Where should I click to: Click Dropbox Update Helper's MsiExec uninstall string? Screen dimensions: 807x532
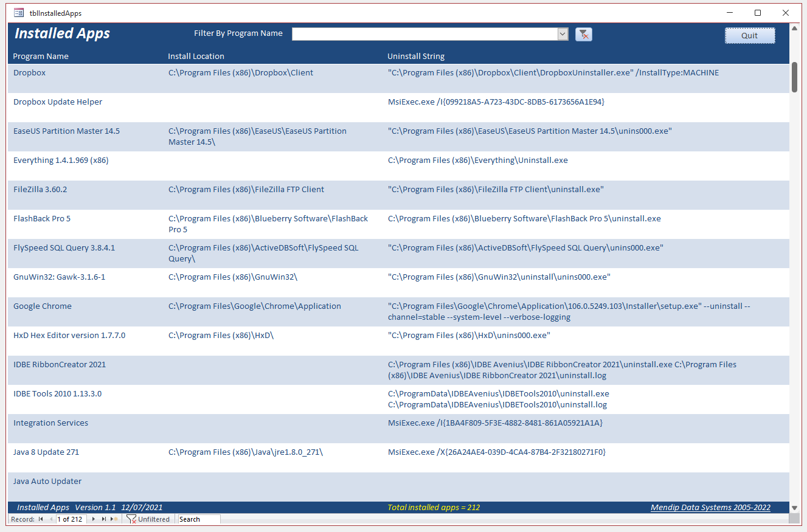coord(496,102)
